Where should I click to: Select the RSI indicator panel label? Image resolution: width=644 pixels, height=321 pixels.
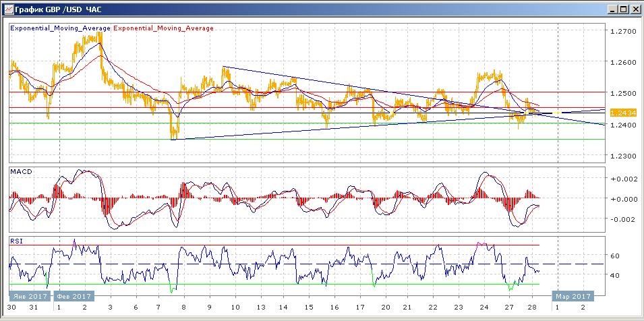[16, 241]
